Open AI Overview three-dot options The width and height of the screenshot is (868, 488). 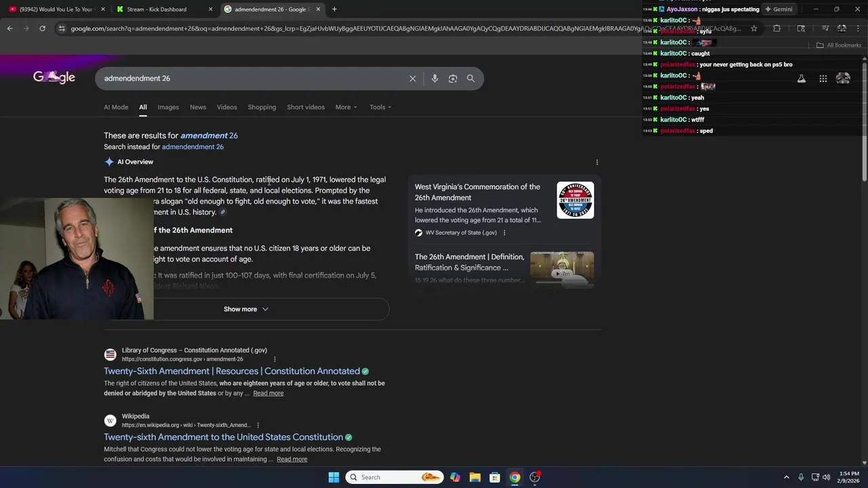pyautogui.click(x=597, y=162)
